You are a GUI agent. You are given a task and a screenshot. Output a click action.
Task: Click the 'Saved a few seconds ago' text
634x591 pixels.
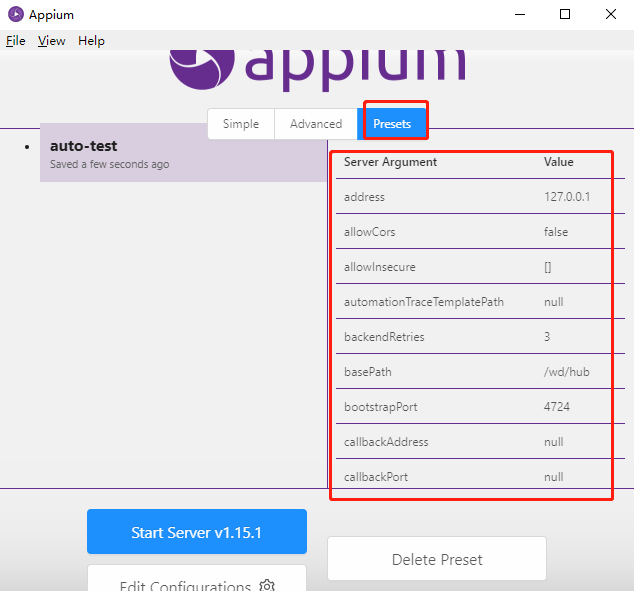[x=110, y=164]
